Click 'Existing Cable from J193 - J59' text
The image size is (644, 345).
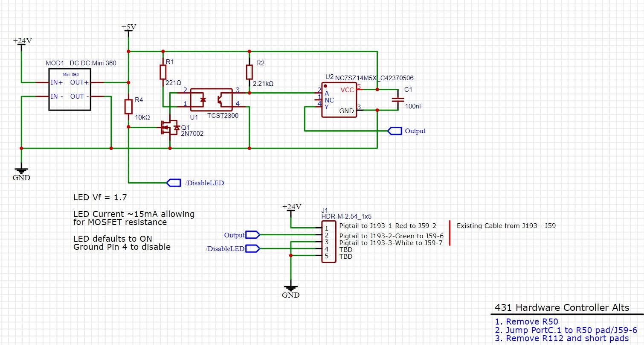pyautogui.click(x=506, y=225)
